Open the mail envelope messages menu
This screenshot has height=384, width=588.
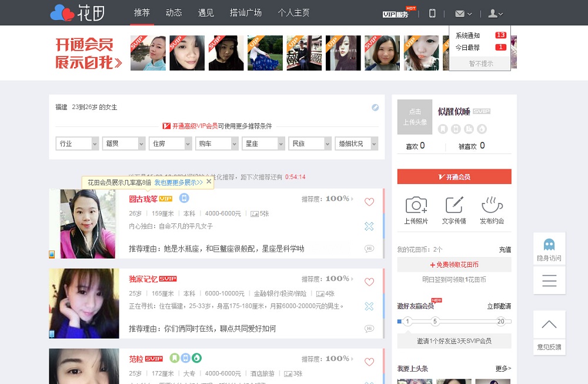(x=463, y=14)
